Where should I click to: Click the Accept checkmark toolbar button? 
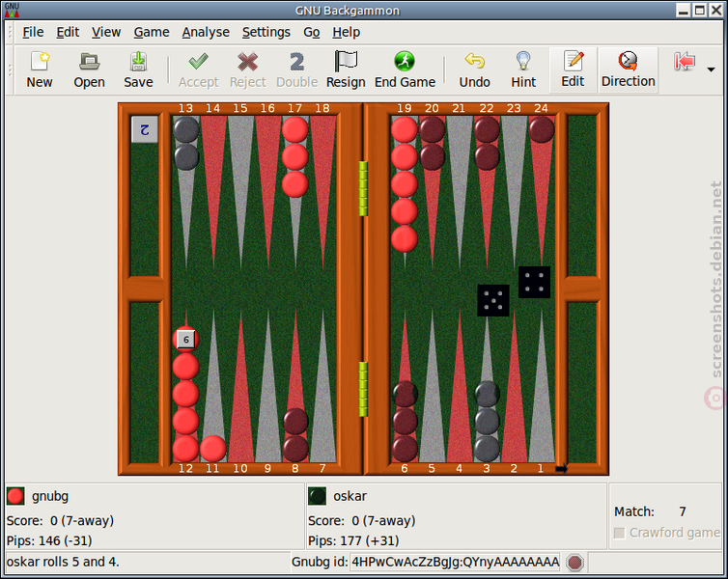click(x=199, y=69)
